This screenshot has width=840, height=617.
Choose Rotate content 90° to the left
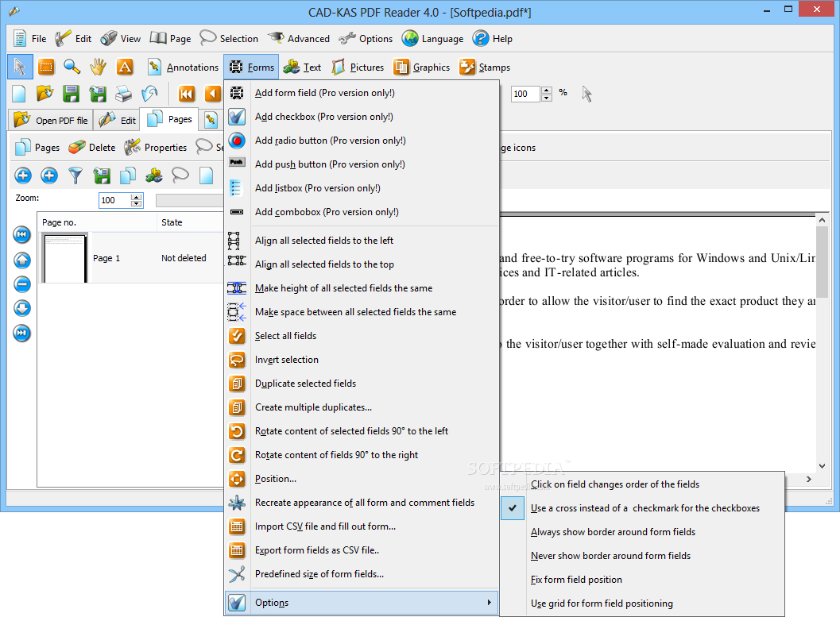(x=362, y=430)
